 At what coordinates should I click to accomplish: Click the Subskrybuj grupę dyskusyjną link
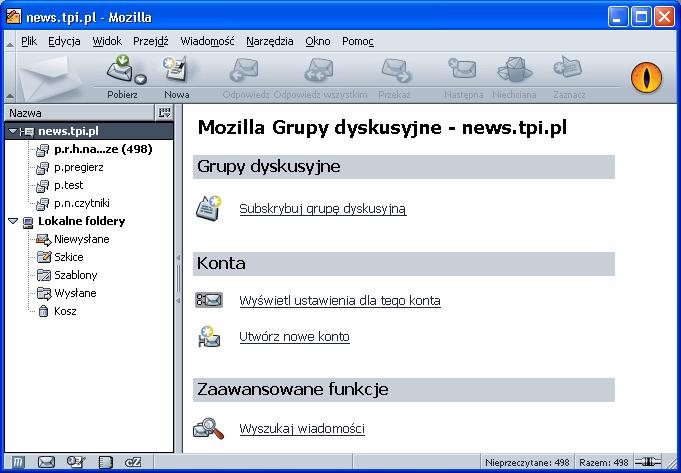click(x=322, y=209)
